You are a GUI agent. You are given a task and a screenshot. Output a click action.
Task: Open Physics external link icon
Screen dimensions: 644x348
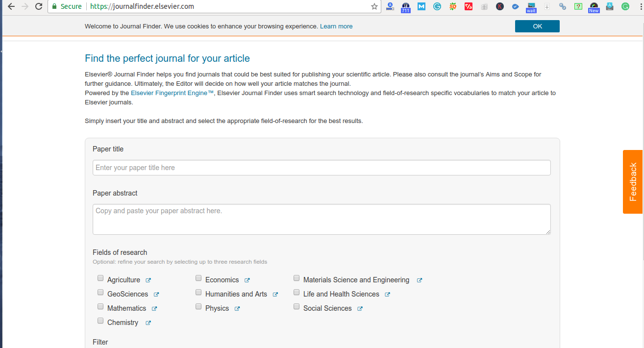237,309
